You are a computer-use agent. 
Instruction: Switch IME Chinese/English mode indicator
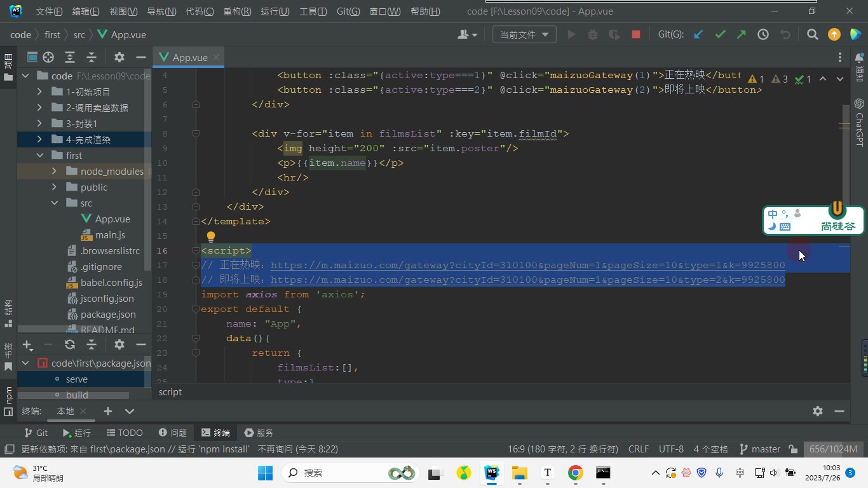(x=773, y=215)
